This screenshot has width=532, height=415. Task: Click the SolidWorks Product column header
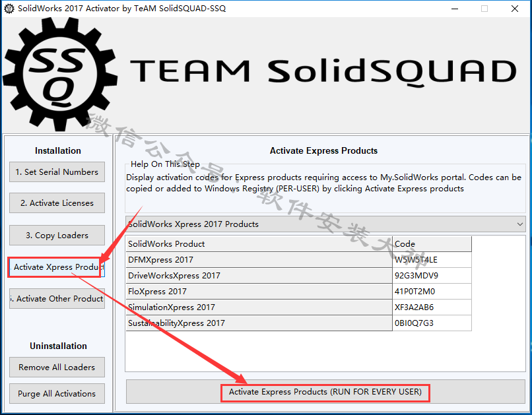[259, 243]
